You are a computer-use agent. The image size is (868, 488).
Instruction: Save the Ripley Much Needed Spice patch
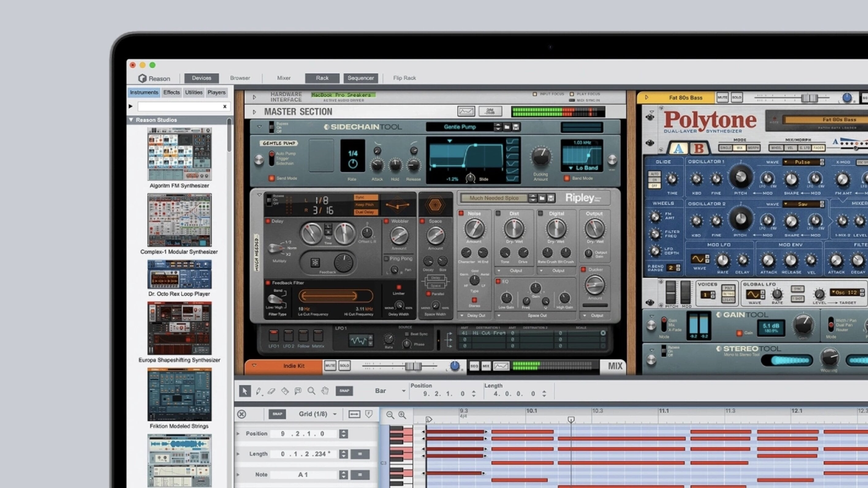pos(551,198)
